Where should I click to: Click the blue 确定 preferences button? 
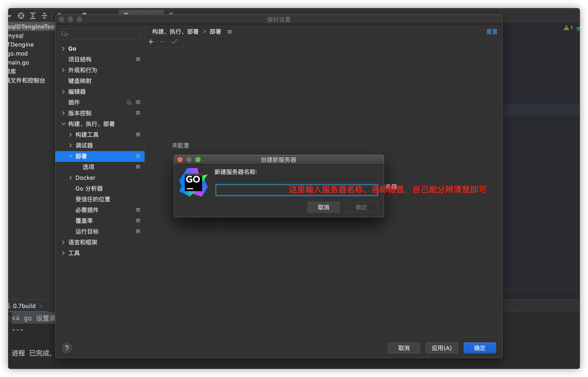click(x=479, y=348)
